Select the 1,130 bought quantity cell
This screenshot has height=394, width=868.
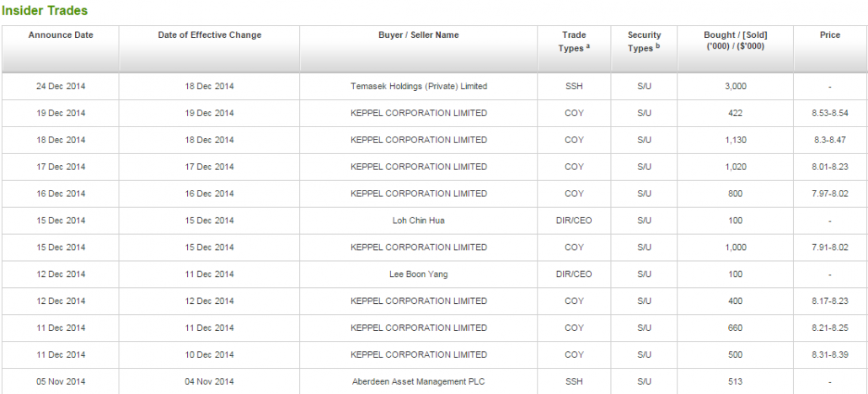point(736,141)
